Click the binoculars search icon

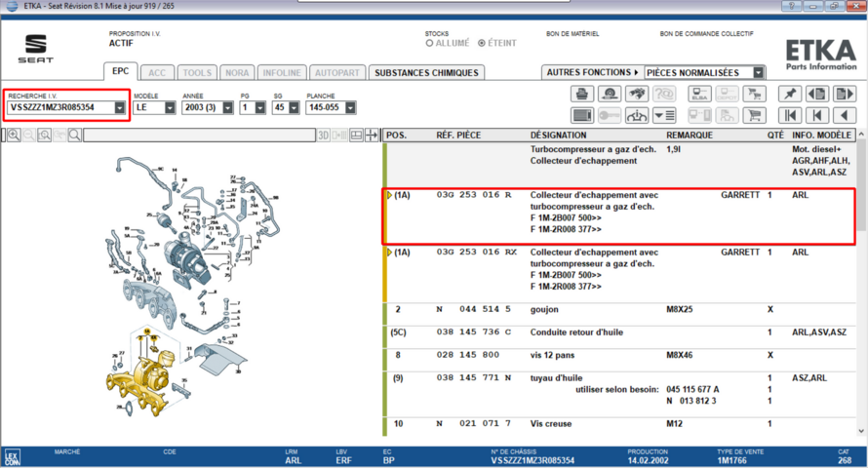pyautogui.click(x=637, y=94)
